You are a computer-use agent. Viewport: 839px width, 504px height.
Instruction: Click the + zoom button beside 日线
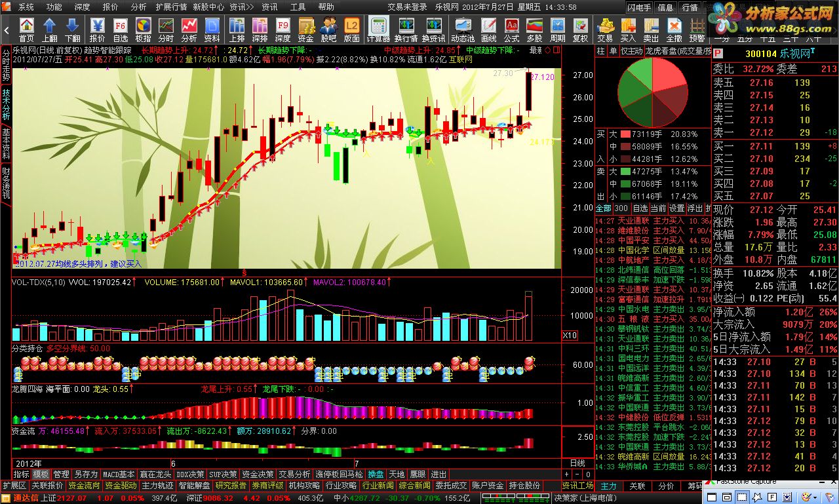click(567, 474)
